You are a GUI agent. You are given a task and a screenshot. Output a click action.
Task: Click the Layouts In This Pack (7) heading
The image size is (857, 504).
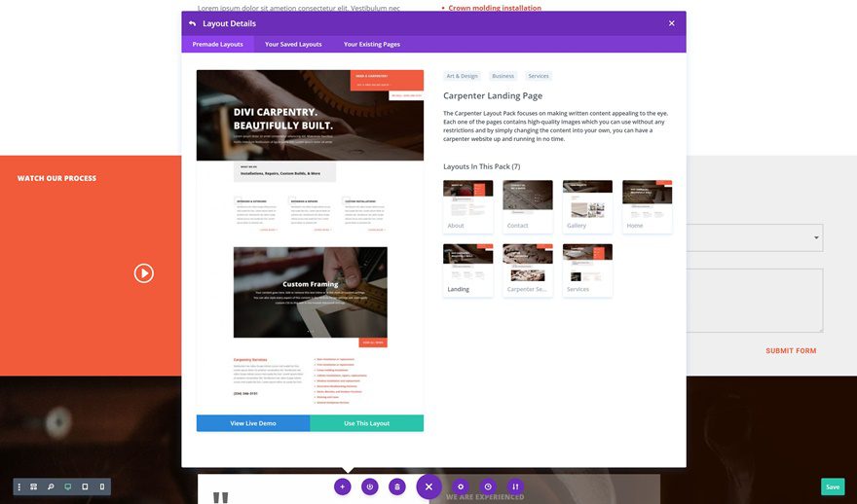click(x=481, y=166)
